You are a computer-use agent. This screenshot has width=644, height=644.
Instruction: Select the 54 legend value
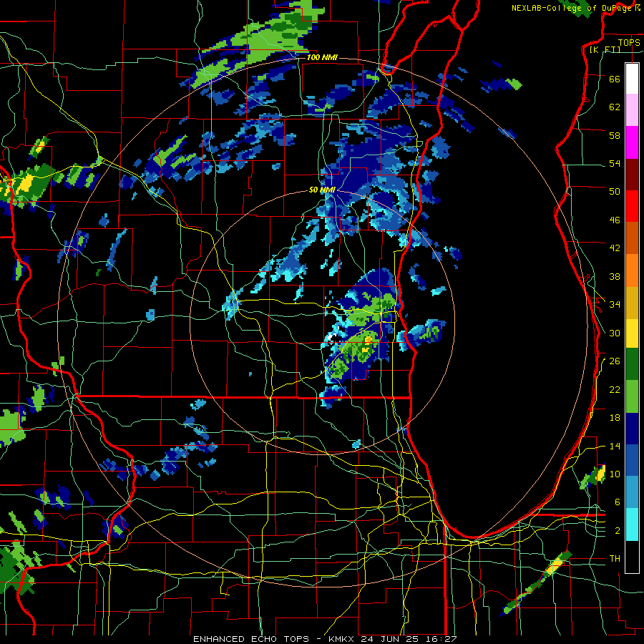point(615,163)
